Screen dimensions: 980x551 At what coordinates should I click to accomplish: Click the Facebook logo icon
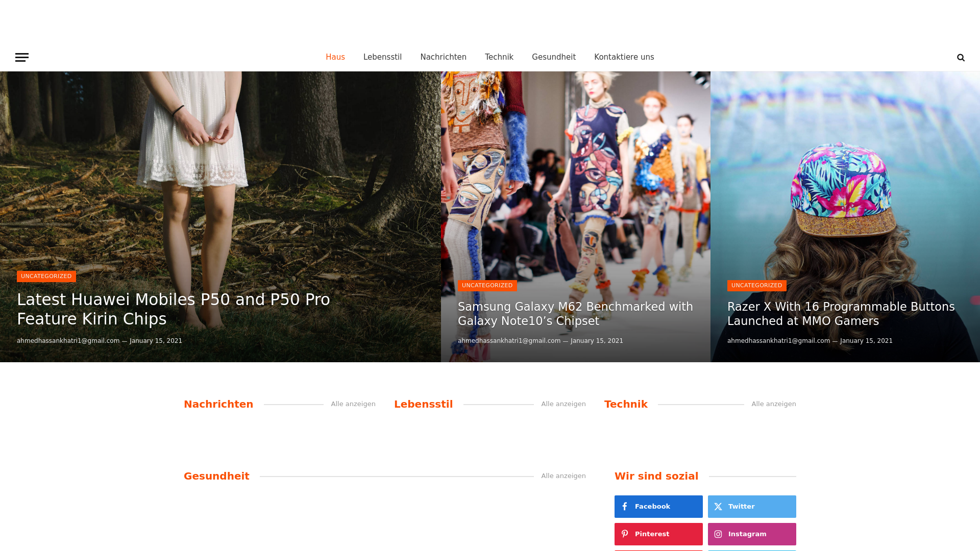(x=625, y=507)
